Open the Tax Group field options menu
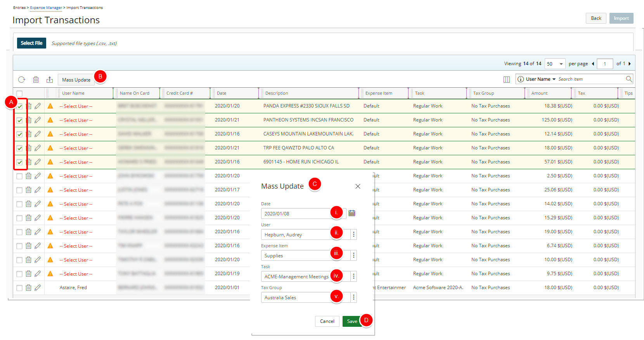The width and height of the screenshot is (644, 340). tap(353, 297)
